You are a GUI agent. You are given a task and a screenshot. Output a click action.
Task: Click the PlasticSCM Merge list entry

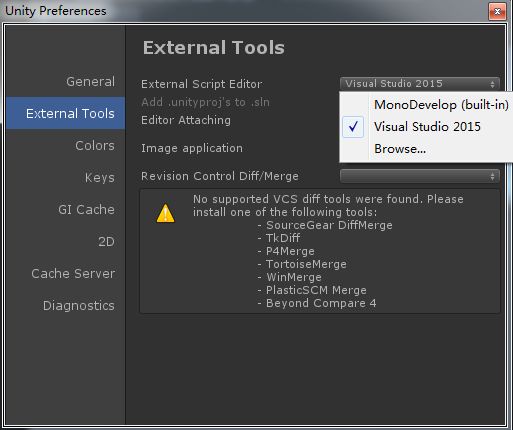(316, 290)
